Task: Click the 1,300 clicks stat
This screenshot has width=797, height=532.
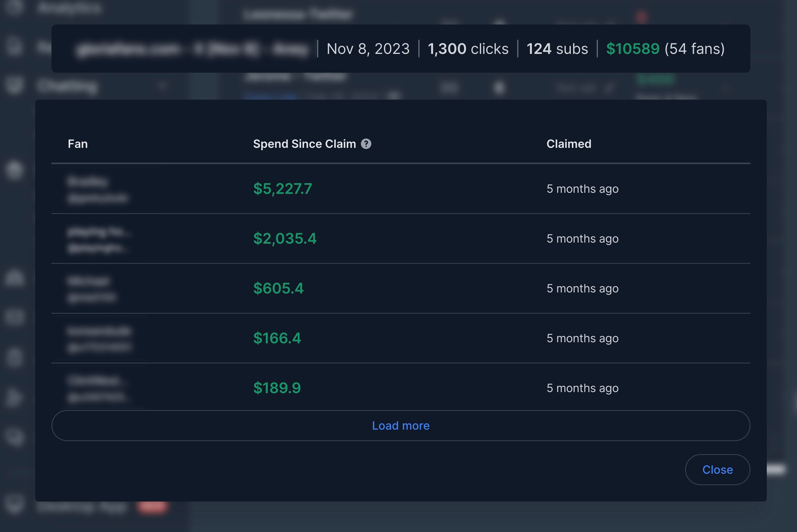Action: 468,48
